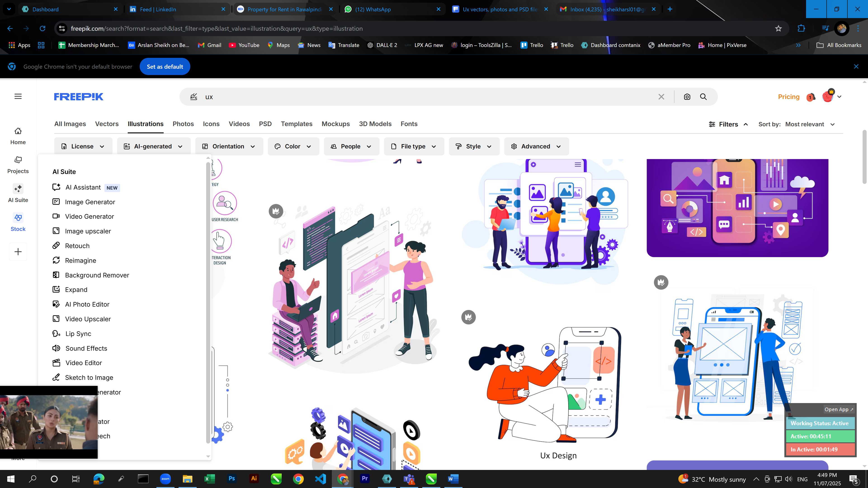Viewport: 868px width, 488px height.
Task: Open Sound Effects tool
Action: click(80, 348)
